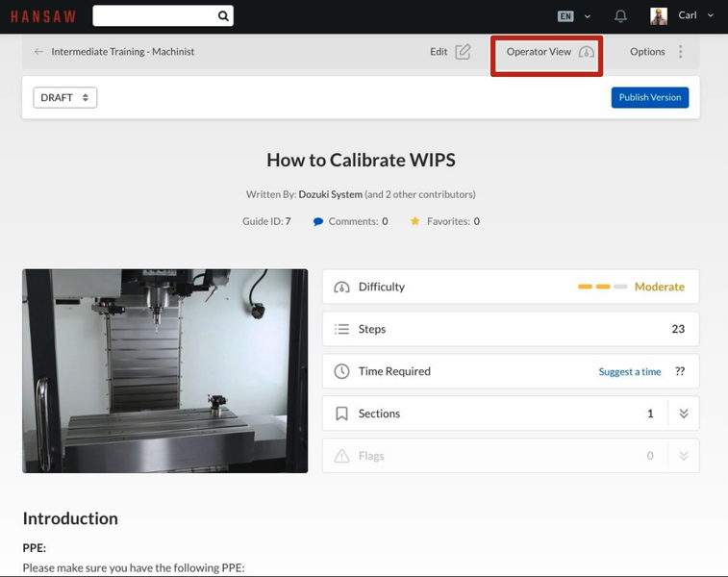The image size is (728, 577).
Task: Open the Dozuki System author link
Action: [x=330, y=194]
